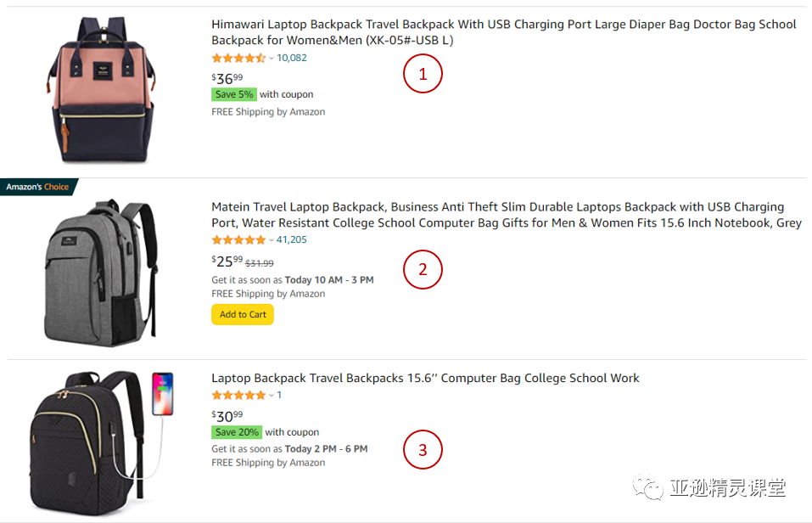Open the pink Himawari backpack product image

coord(102,90)
